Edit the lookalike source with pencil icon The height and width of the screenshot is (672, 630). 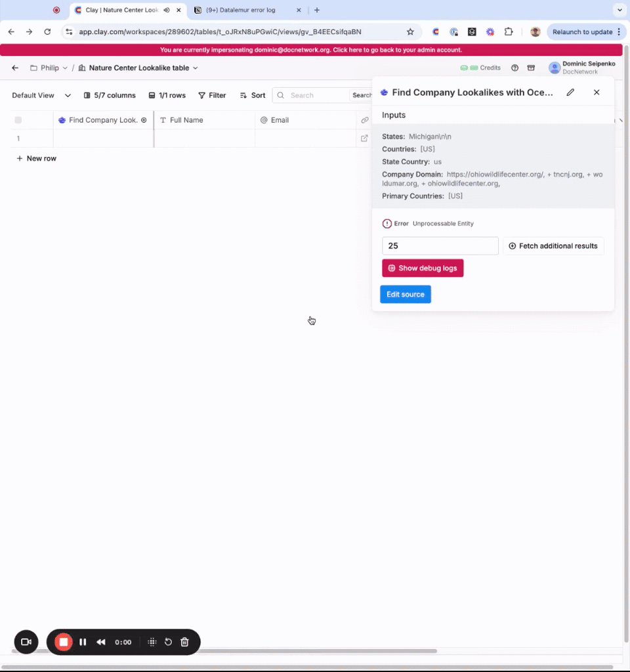570,93
